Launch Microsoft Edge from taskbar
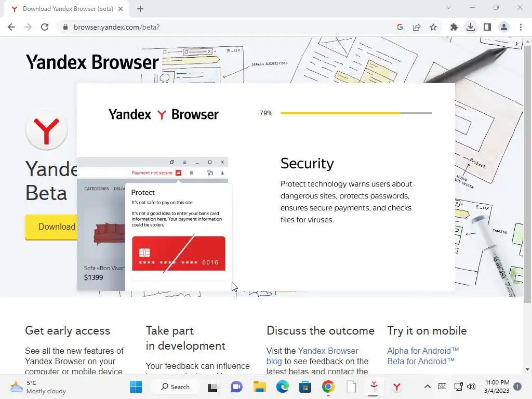This screenshot has height=399, width=532. click(x=282, y=387)
